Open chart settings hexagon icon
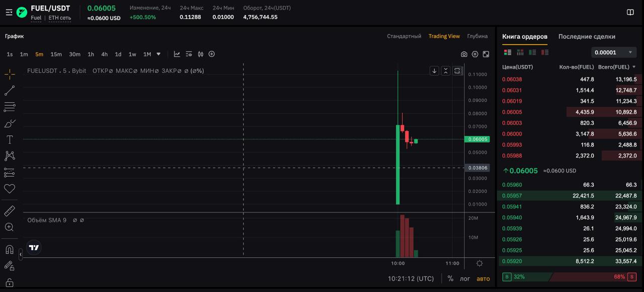Image resolution: width=644 pixels, height=292 pixels. 475,54
